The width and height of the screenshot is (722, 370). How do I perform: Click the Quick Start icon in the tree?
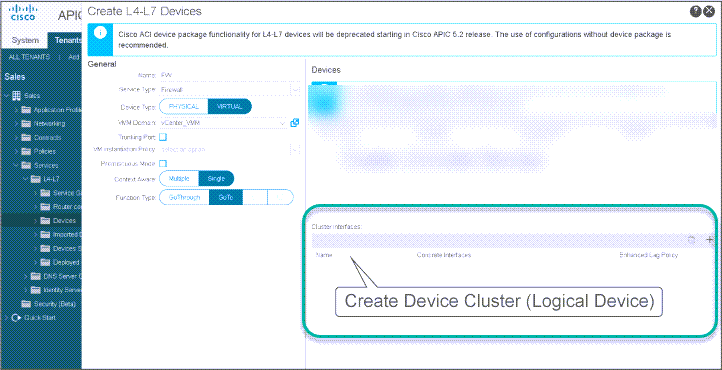point(17,318)
